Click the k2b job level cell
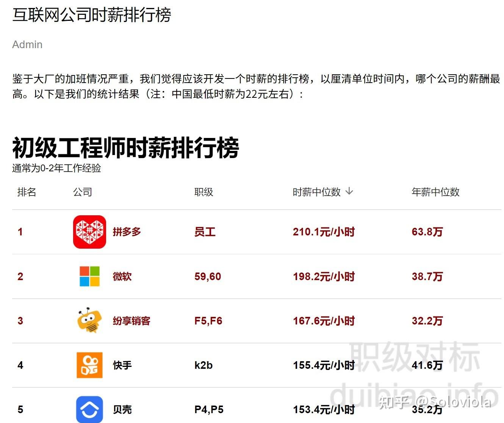The height and width of the screenshot is (423, 504). tap(203, 365)
